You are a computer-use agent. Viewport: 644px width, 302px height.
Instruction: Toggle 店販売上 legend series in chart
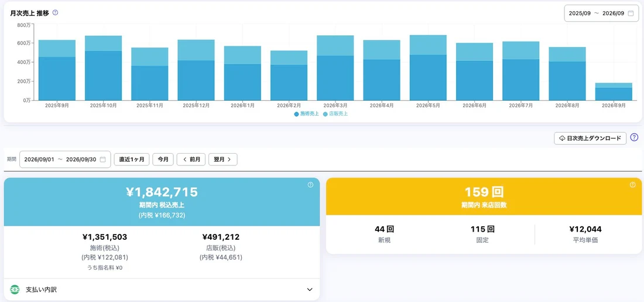[x=335, y=114]
